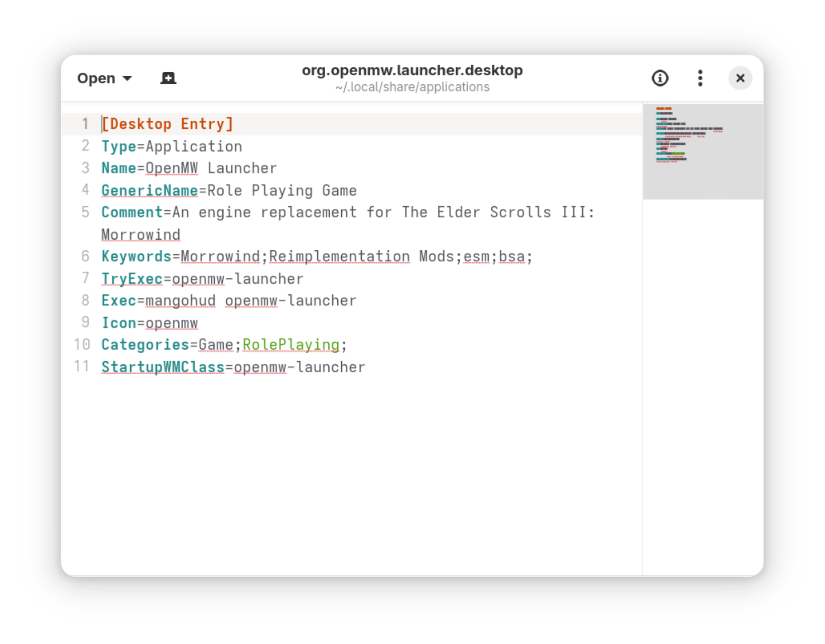Click the TryExec key on line 7
This screenshot has height=644, width=825.
pyautogui.click(x=132, y=279)
